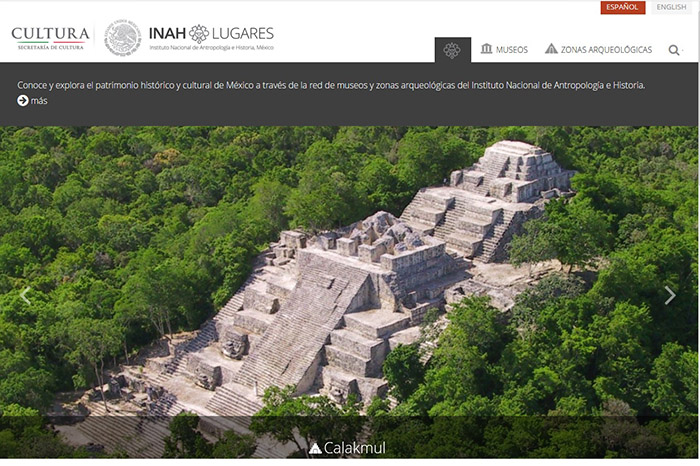Click the Calakmul pyramid slide photo

350,292
